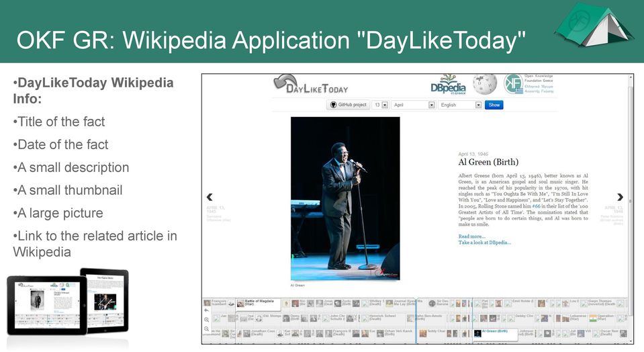The image size is (644, 352).
Task: Click the front iPad mockup image
Action: click(47, 305)
